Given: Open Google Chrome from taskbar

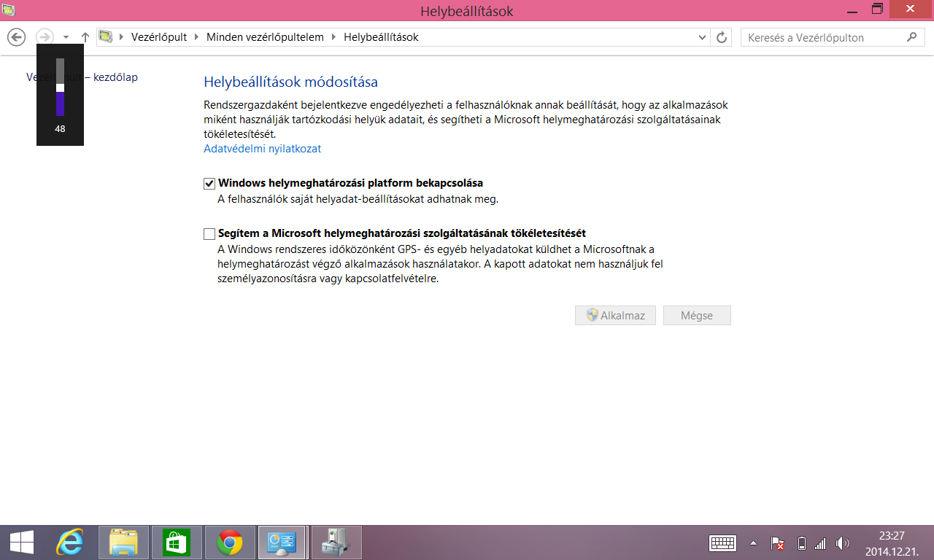Looking at the screenshot, I should click(230, 543).
